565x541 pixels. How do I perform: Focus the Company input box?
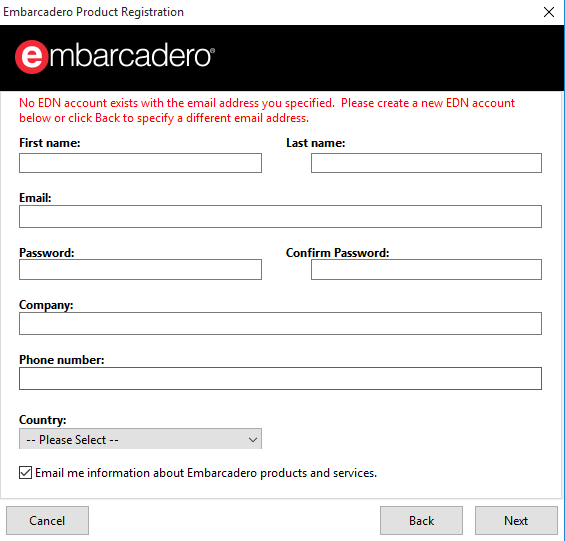coord(280,323)
